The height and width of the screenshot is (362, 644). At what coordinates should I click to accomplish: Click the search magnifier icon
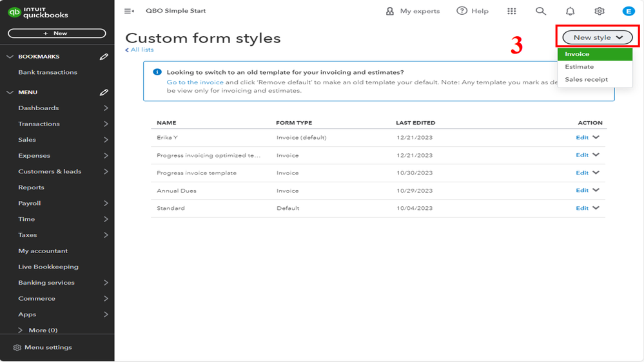click(x=541, y=11)
